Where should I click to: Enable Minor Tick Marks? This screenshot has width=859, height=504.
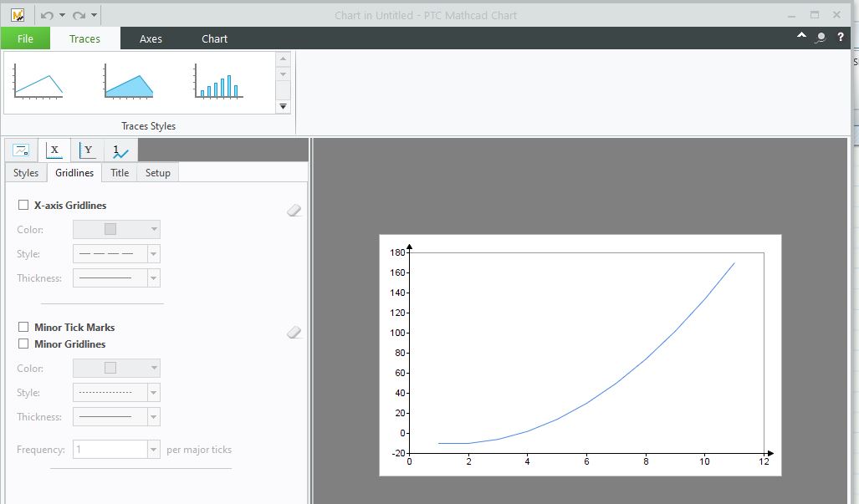pyautogui.click(x=23, y=327)
